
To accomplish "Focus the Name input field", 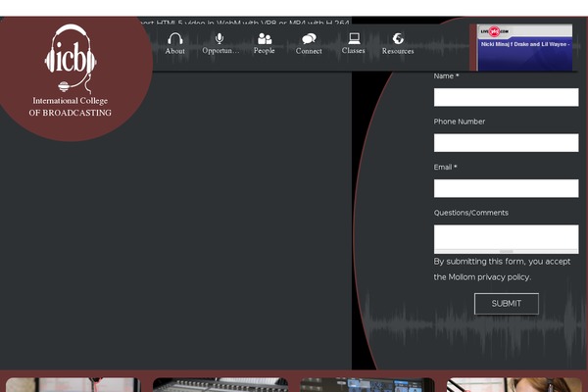I will (x=507, y=97).
